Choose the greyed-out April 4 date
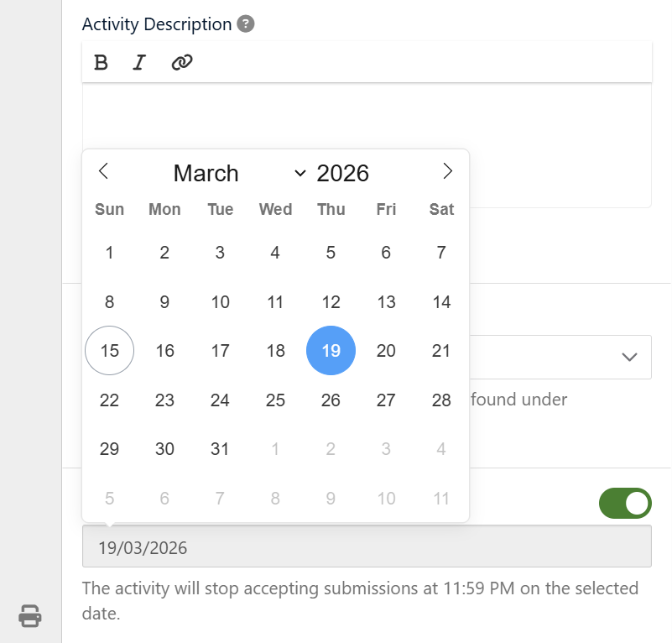The height and width of the screenshot is (643, 672). point(441,449)
